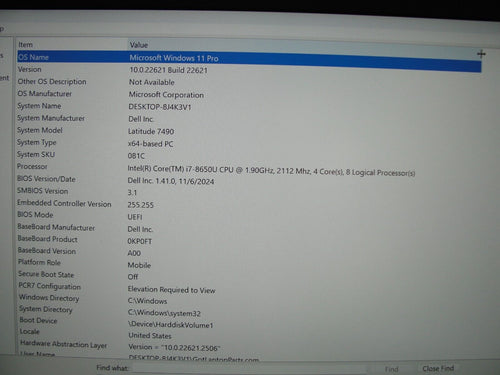The image size is (500, 375).
Task: Select the Hardware Abstraction Layer row
Action: pos(249,346)
